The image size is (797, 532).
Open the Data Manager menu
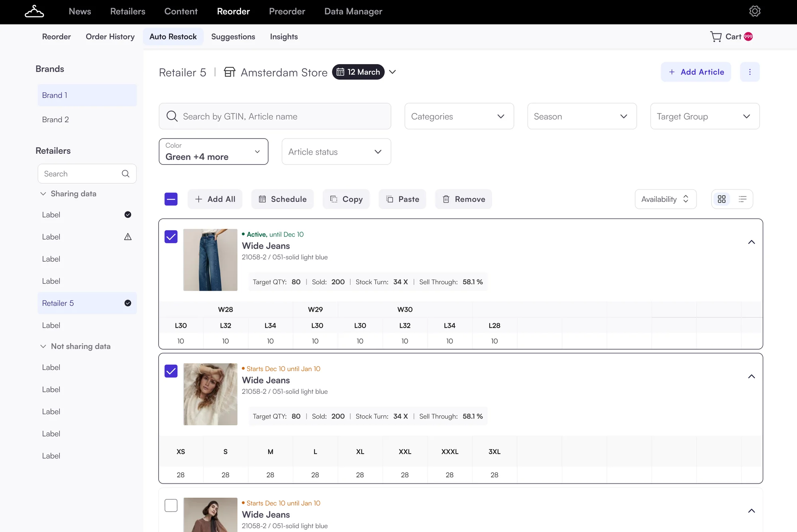(x=353, y=12)
